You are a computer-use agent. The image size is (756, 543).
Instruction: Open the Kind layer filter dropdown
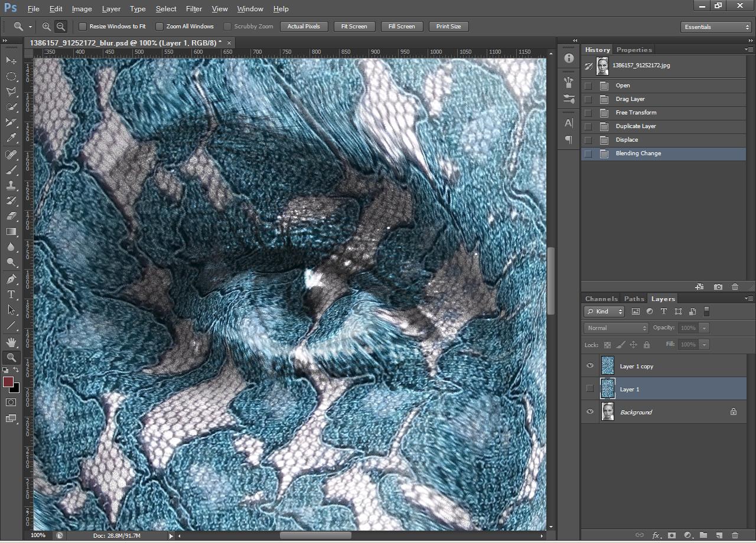[604, 312]
